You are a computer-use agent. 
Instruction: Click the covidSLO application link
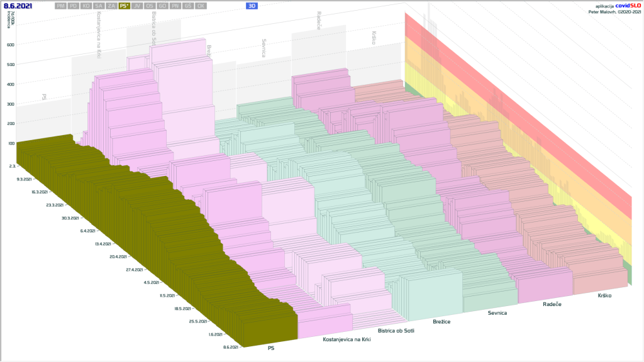(x=628, y=5)
